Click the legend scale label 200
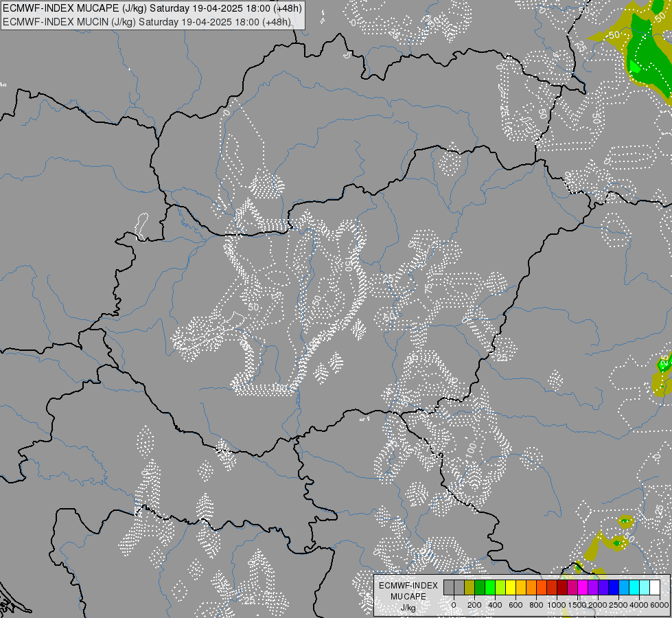672x618 pixels. coord(474,605)
